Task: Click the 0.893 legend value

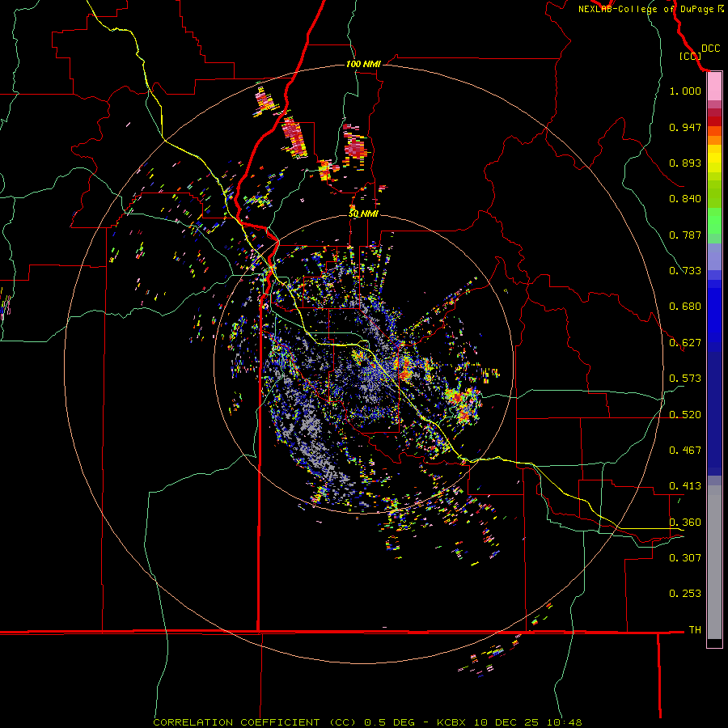Action: [685, 163]
